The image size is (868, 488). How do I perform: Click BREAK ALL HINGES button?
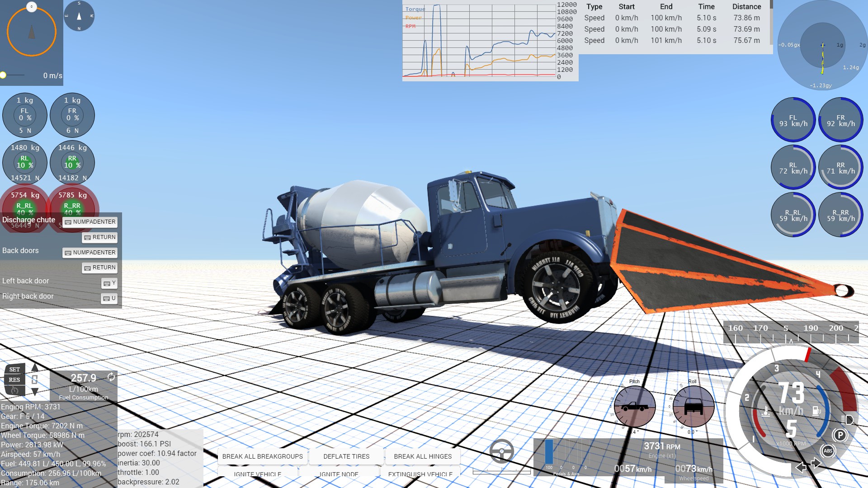tap(423, 456)
